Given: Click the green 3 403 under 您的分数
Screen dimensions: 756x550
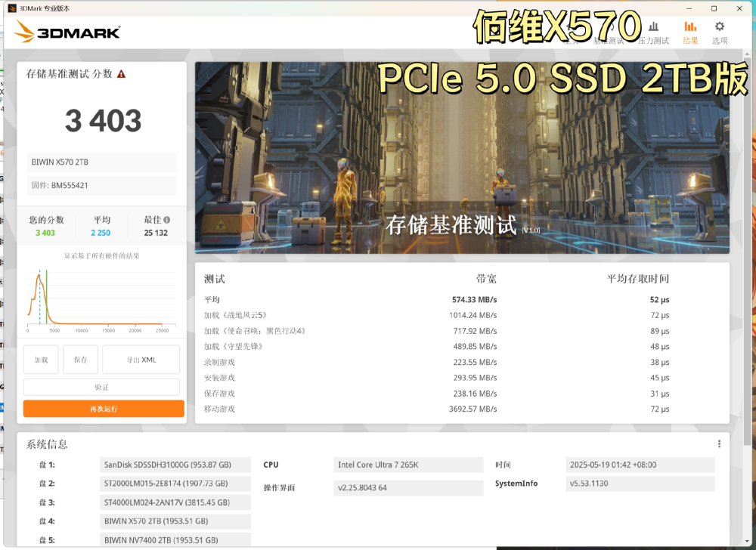Looking at the screenshot, I should (45, 233).
